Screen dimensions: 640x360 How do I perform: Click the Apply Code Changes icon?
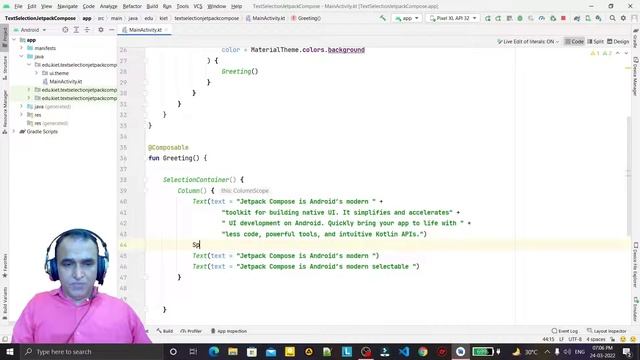click(x=498, y=18)
